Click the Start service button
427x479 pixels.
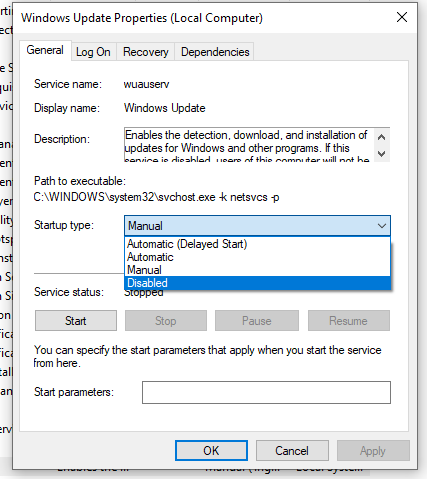click(x=76, y=321)
